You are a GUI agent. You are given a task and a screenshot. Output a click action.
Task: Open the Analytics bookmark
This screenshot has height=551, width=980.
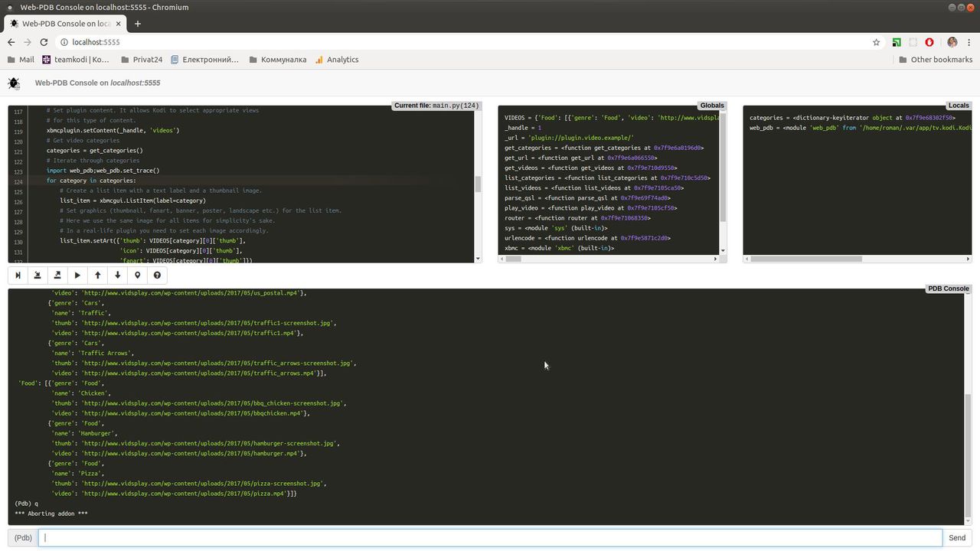point(336,60)
